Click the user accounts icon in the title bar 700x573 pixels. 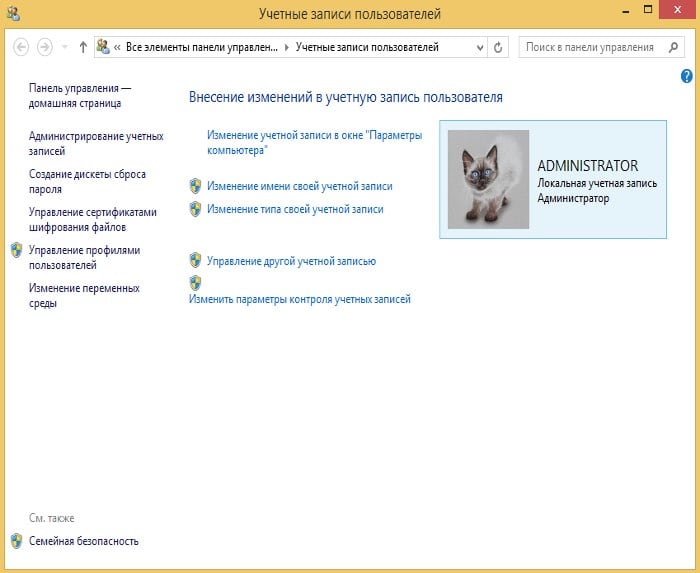click(x=13, y=14)
